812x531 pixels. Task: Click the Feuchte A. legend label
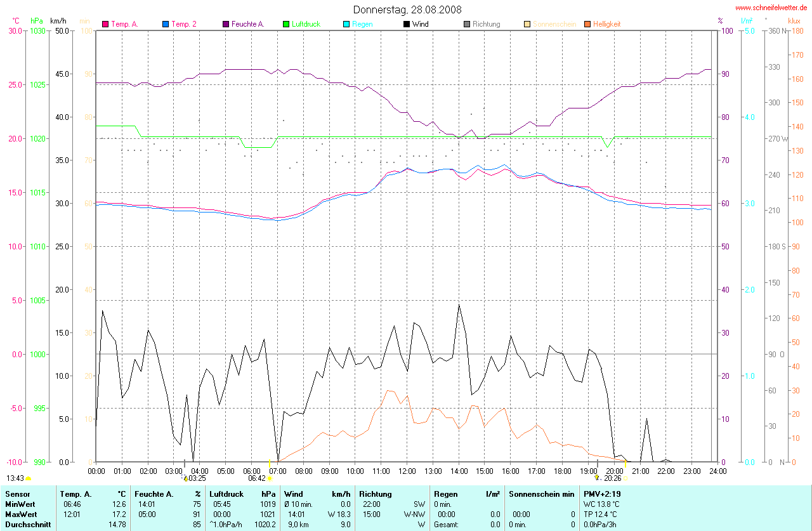click(x=248, y=24)
